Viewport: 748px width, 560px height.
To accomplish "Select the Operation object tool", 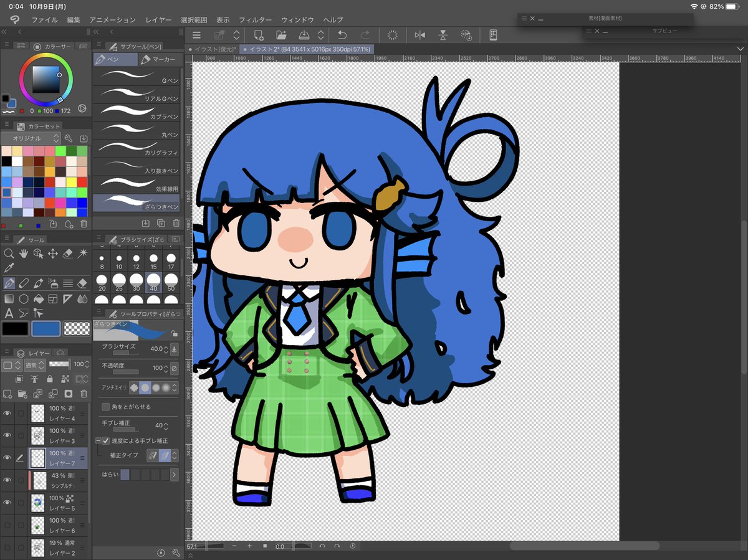I will point(38,253).
